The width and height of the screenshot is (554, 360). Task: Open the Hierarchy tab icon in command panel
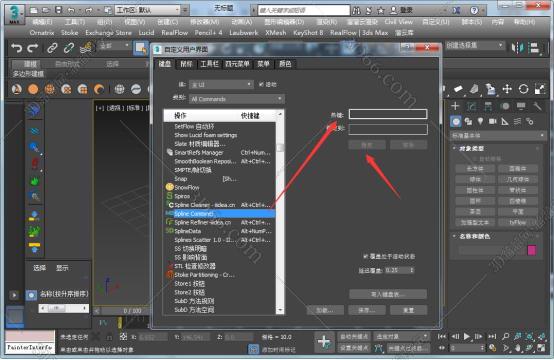coord(488,106)
